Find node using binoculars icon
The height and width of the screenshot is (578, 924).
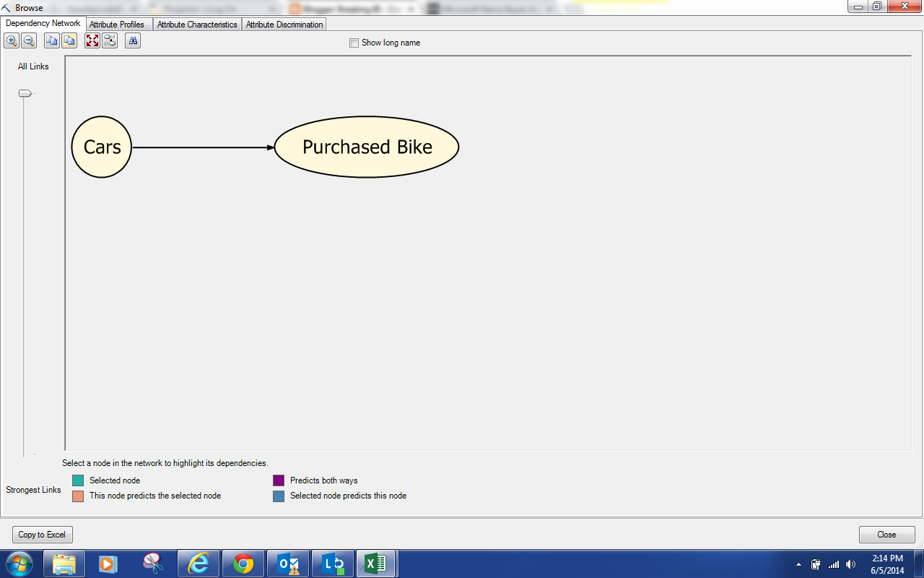pyautogui.click(x=133, y=40)
